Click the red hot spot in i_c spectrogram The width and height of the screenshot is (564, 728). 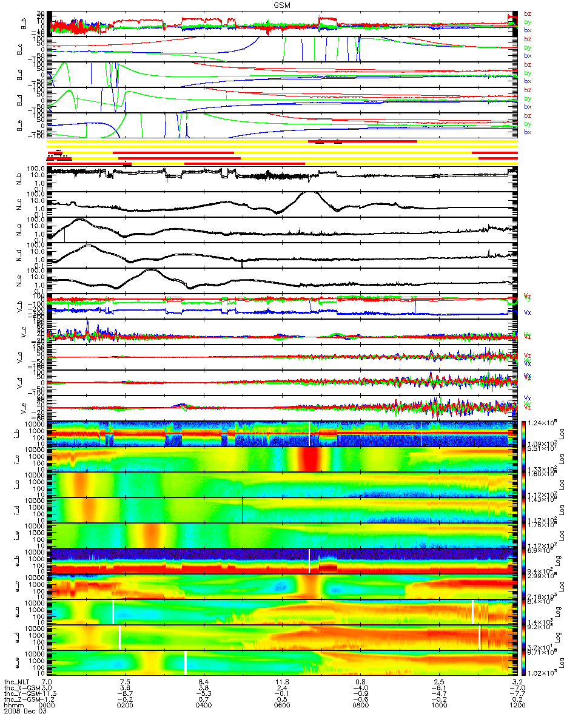[x=311, y=459]
